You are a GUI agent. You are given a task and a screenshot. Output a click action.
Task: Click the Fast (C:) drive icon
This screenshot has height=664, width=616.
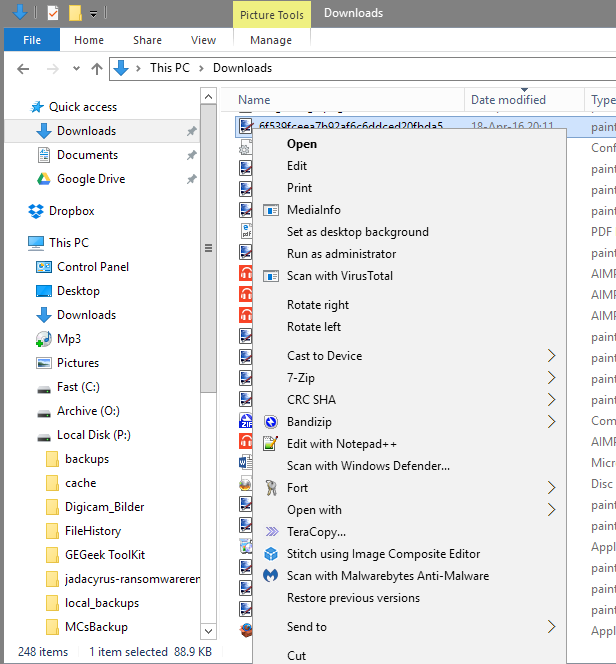44,389
